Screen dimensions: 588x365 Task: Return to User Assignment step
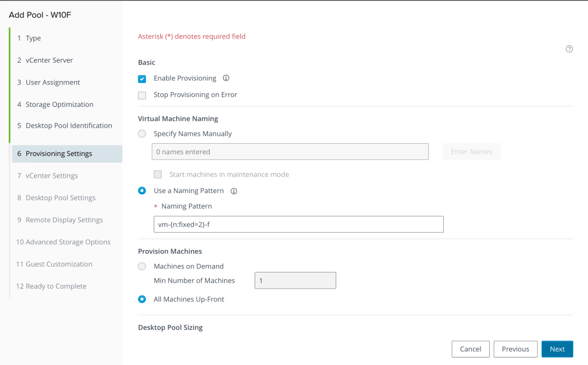pyautogui.click(x=52, y=83)
